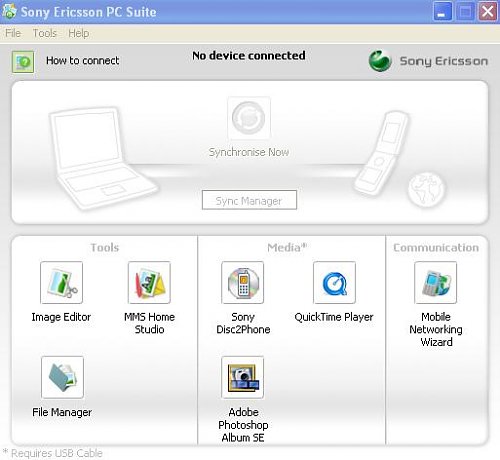
Task: Launch Adobe Photoshop Album SE icon
Action: click(243, 377)
